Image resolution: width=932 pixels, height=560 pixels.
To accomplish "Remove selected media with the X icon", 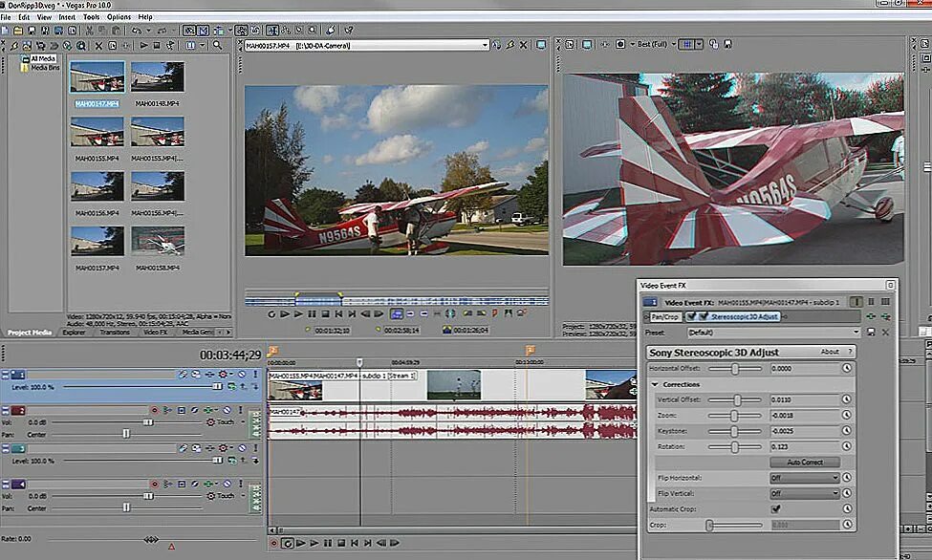I will point(98,45).
